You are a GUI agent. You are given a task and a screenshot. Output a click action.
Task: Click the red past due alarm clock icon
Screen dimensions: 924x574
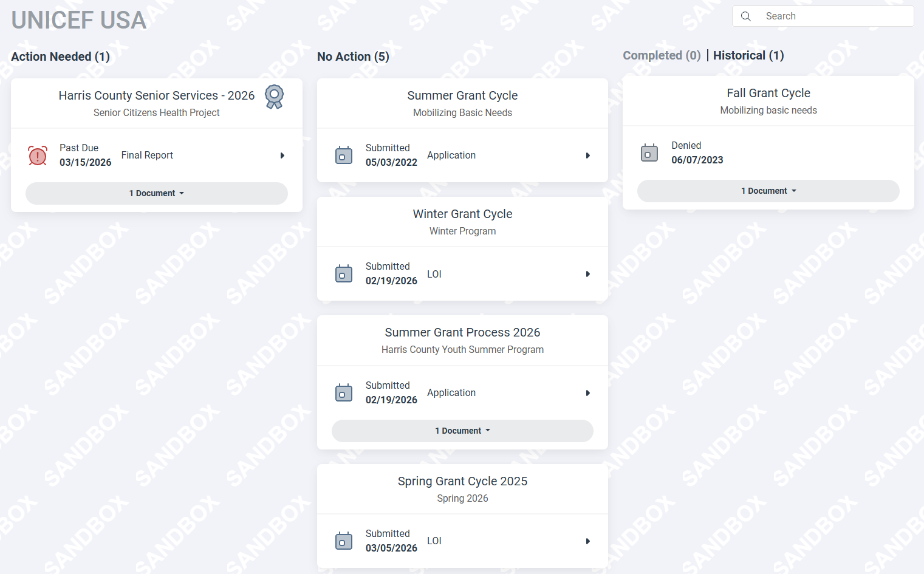[38, 156]
